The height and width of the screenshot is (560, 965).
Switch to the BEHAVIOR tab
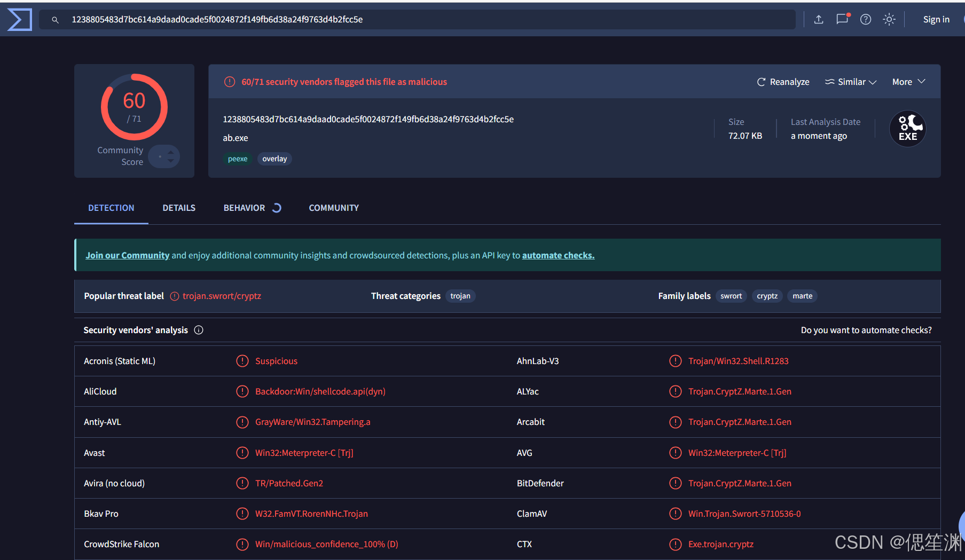click(x=252, y=208)
